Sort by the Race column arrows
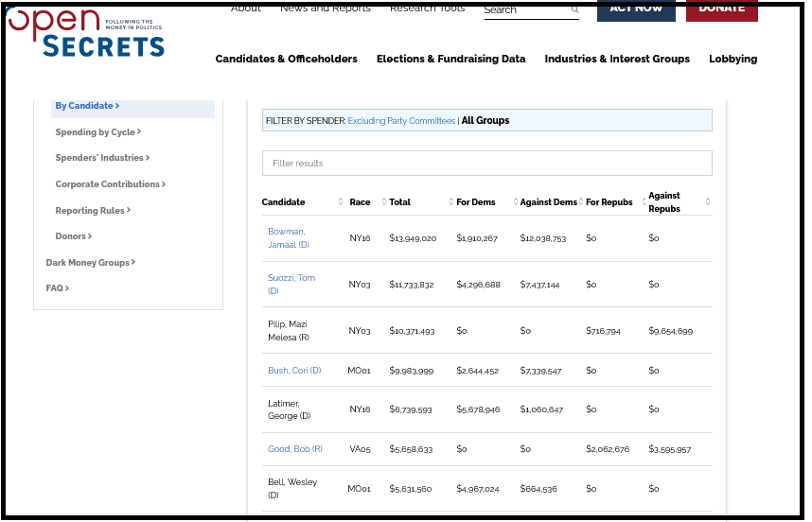The width and height of the screenshot is (812, 522). point(383,201)
